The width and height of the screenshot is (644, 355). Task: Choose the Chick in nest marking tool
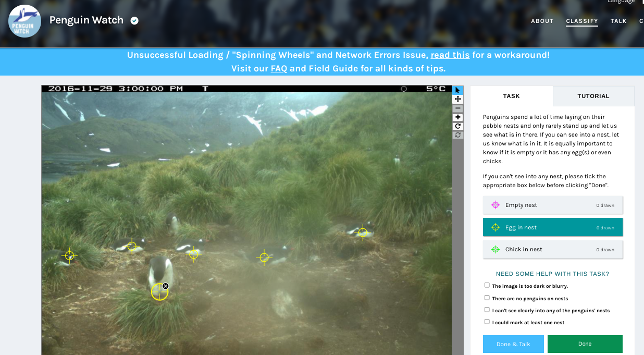pyautogui.click(x=553, y=249)
